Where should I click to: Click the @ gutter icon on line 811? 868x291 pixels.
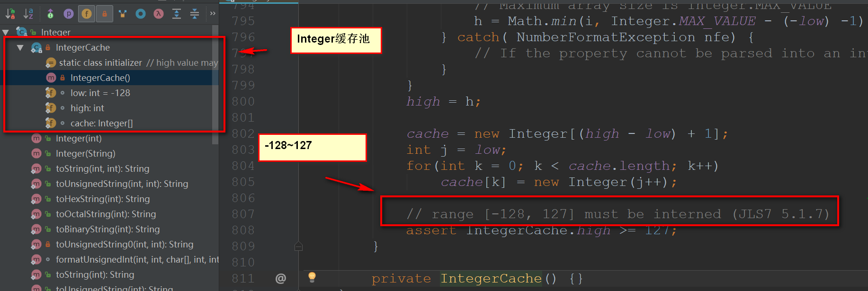point(281,279)
